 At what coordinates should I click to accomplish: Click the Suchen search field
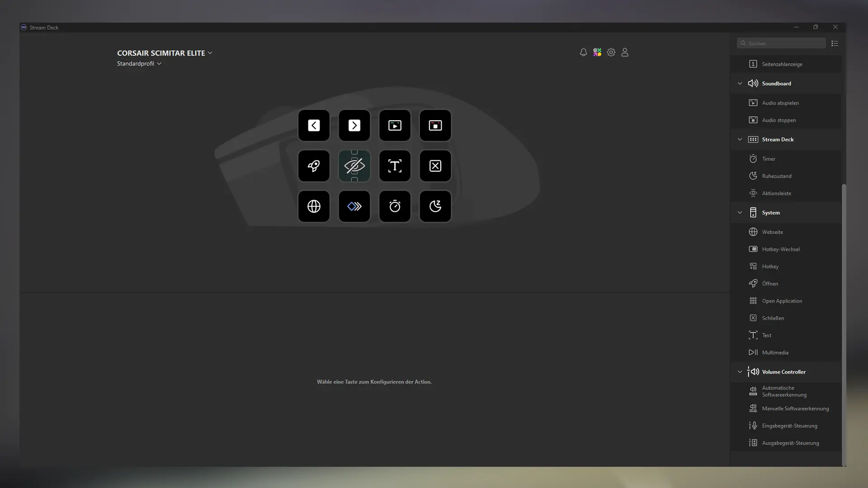(784, 43)
